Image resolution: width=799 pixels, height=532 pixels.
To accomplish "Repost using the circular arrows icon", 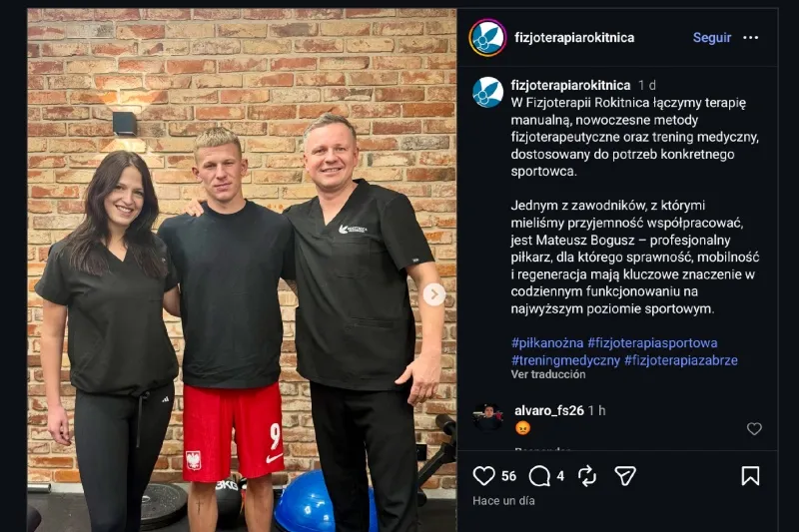I will point(587,476).
